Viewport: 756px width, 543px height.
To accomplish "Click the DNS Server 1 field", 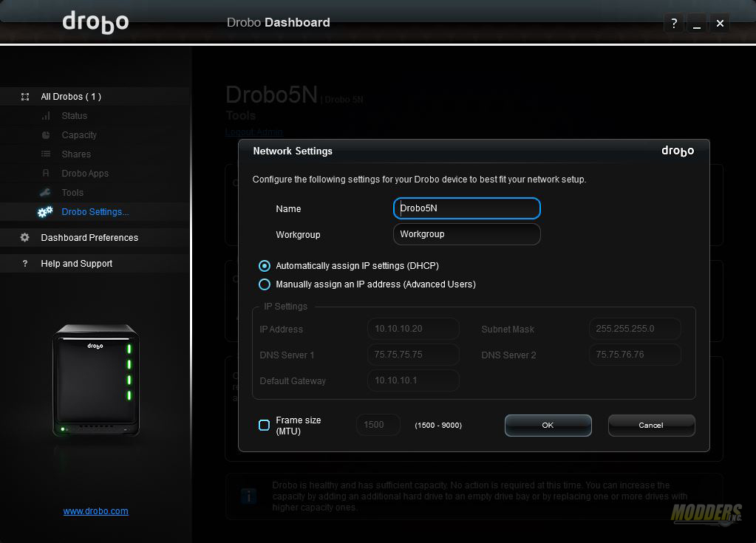I will (x=413, y=355).
